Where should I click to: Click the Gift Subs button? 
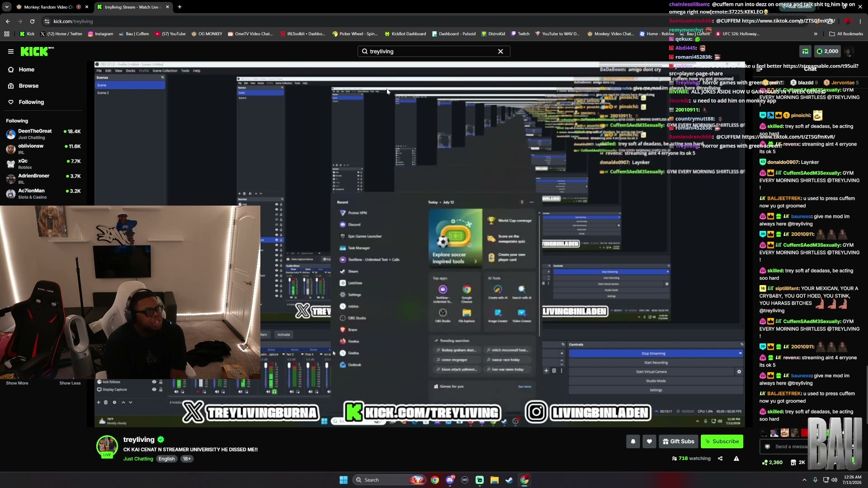678,441
